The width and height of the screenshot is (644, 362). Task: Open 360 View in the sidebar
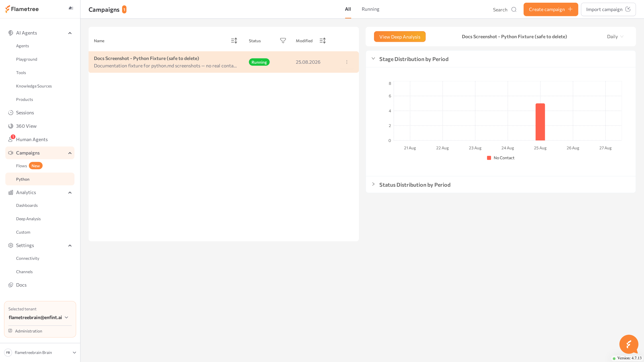(x=26, y=126)
